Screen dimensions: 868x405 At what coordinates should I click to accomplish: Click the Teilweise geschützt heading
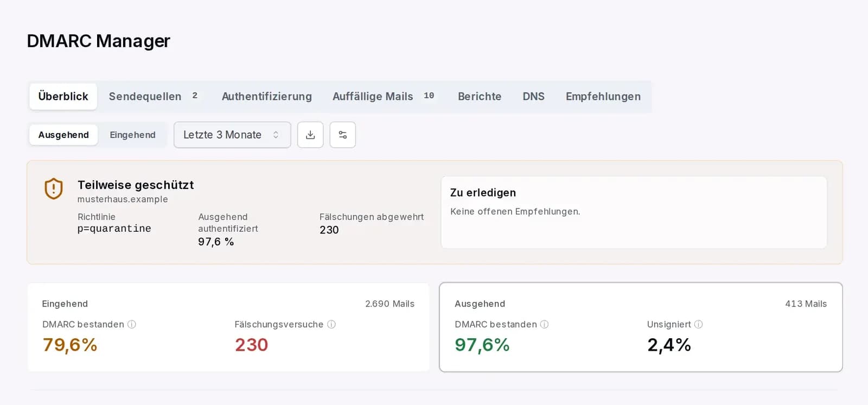136,185
